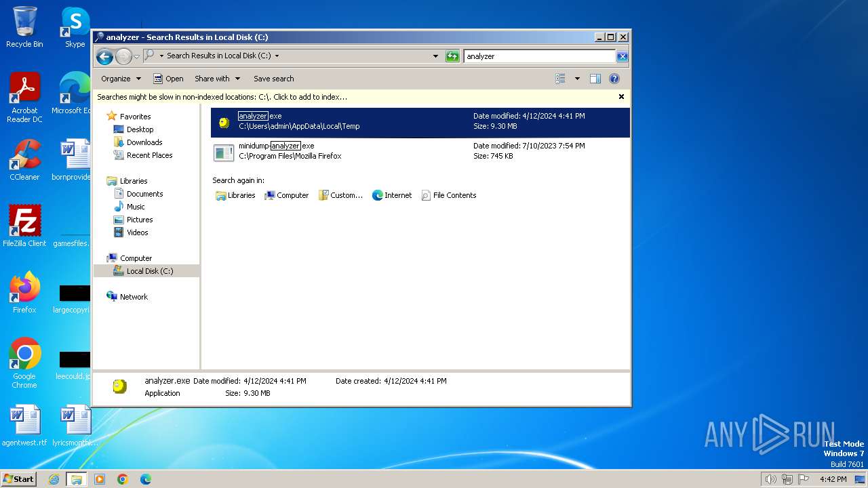Click the Search Results breadcrumb dropdown arrow

pyautogui.click(x=277, y=56)
